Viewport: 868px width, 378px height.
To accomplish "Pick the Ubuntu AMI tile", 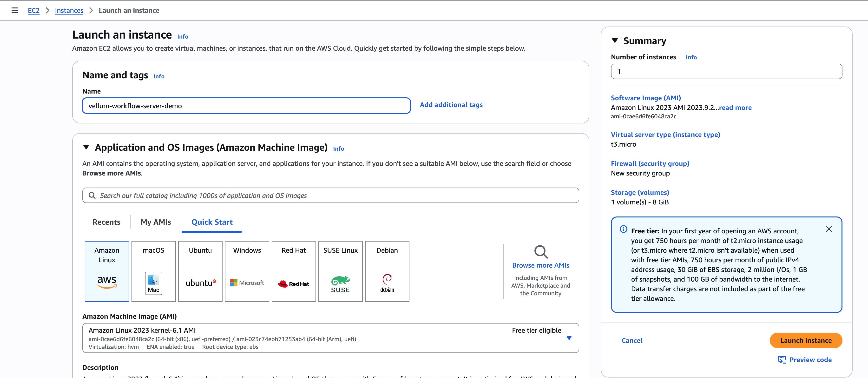I will (200, 271).
